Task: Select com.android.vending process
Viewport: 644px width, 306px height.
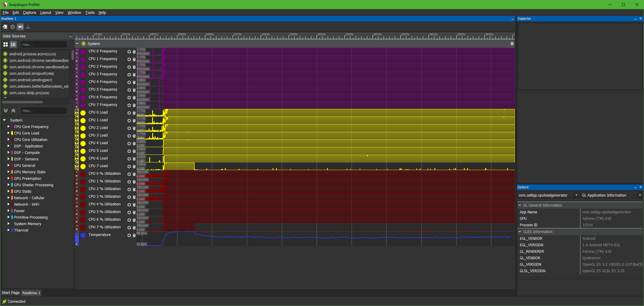Action: click(31, 80)
